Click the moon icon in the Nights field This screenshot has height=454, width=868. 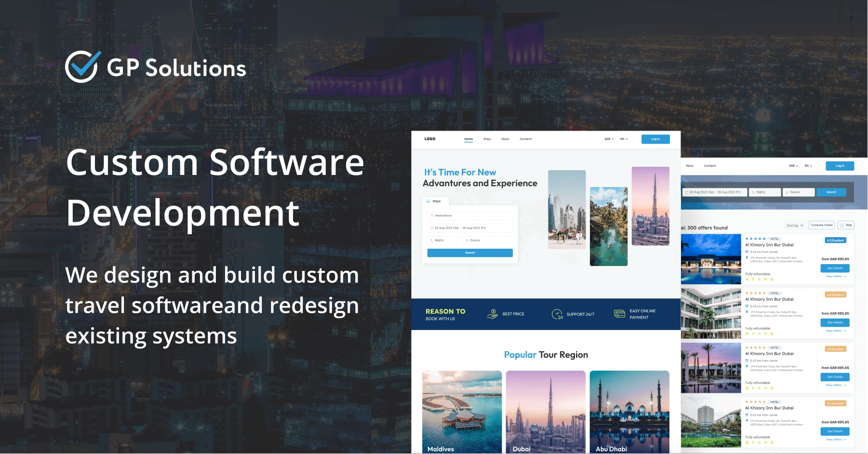point(431,240)
